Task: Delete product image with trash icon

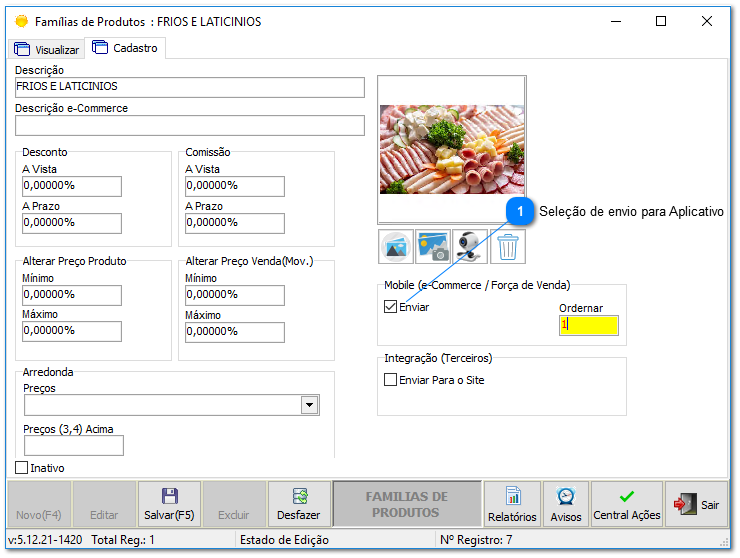Action: coord(507,246)
